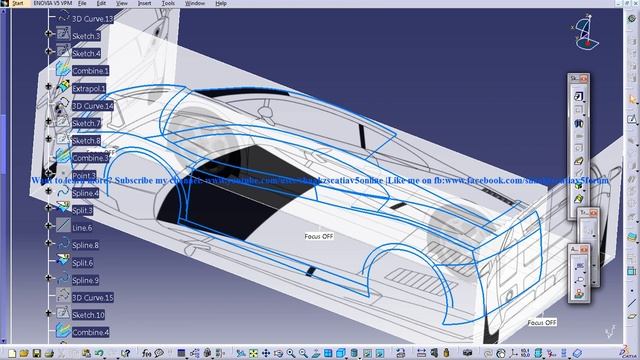This screenshot has height=360, width=640.
Task: Undo the last action with the Undo icon
Action: click(99, 353)
